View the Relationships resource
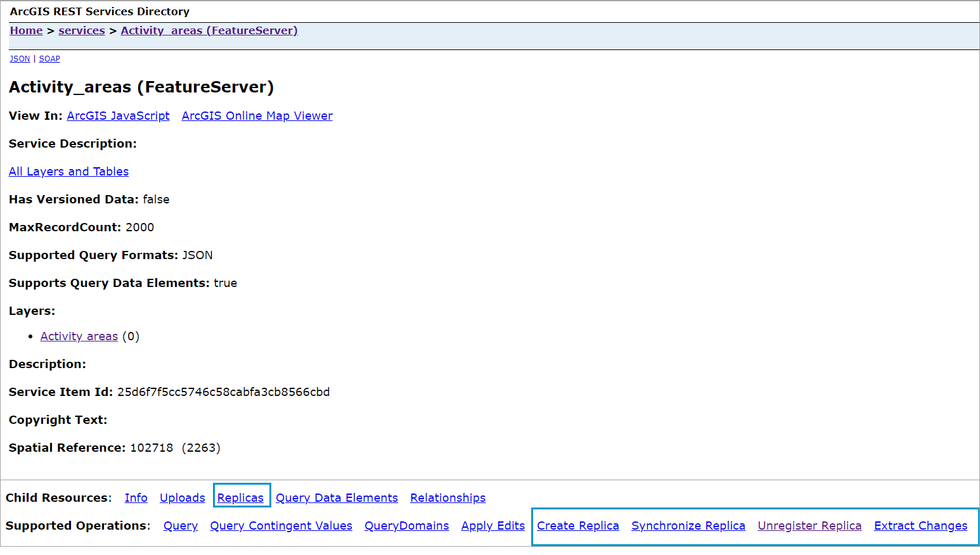This screenshot has width=980, height=555. (x=447, y=497)
